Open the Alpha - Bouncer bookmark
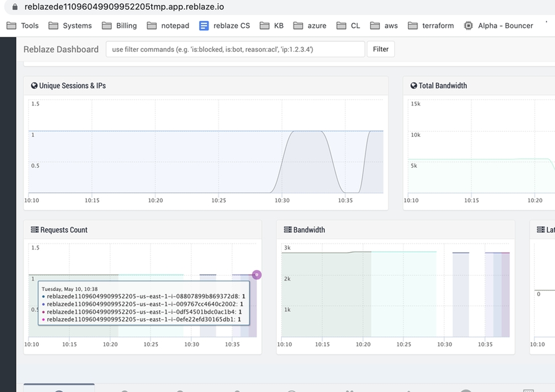Screen dimensions: 555x392 498,26
